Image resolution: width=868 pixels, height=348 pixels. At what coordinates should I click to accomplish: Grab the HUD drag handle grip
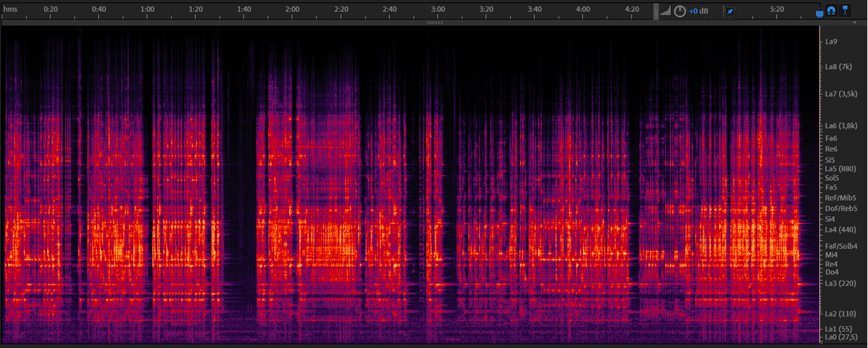(656, 11)
